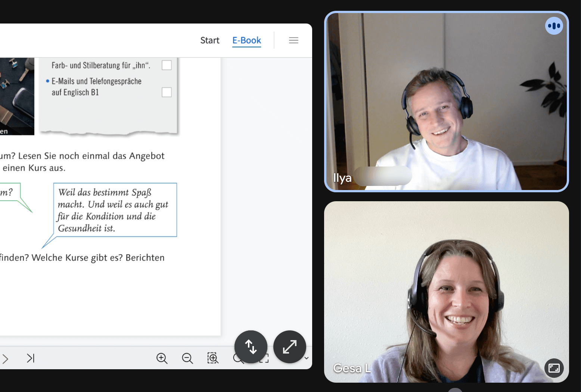Open options on Ilya's video tile
Screen dimensions: 581x392
tap(554, 25)
